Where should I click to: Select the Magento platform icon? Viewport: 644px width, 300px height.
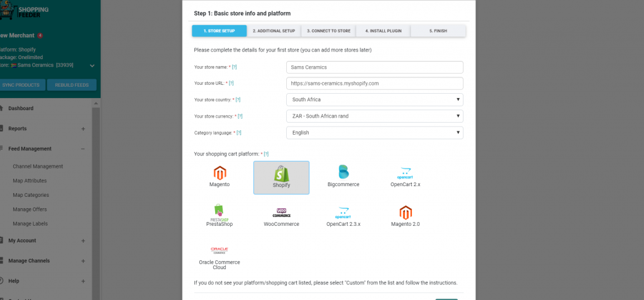click(219, 173)
